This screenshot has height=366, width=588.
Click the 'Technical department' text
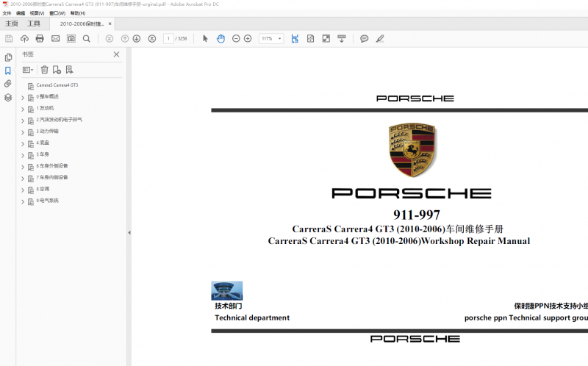coord(252,318)
